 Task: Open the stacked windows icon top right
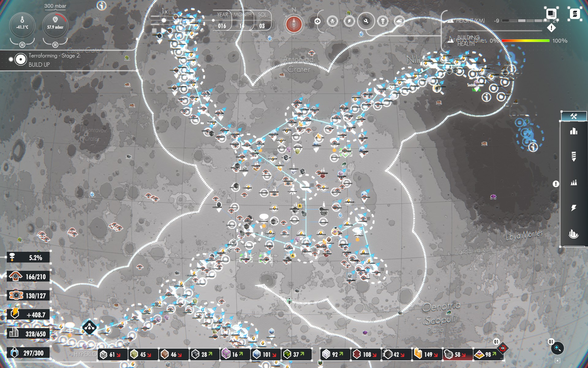(551, 14)
